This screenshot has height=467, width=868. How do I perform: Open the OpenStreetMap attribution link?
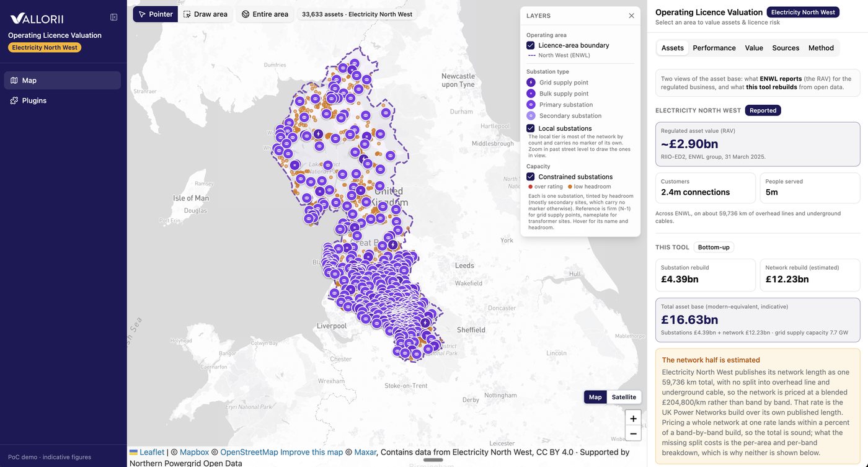[249, 452]
